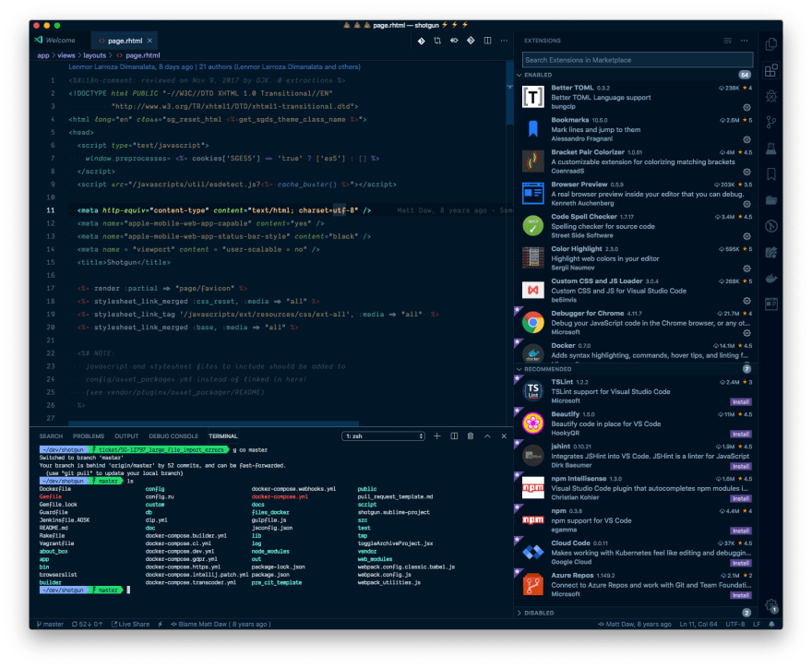Click 'Blame Matt Daw' status bar item
812x668 pixels.
221,624
